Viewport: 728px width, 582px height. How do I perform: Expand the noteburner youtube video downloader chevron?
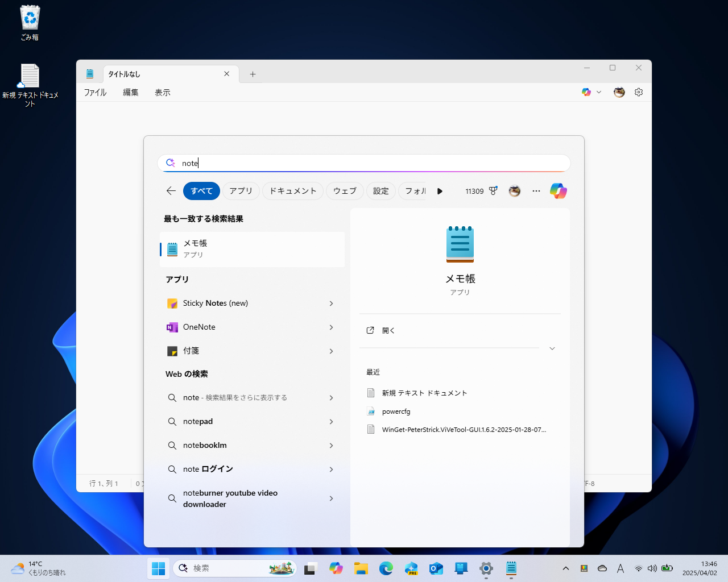pos(331,498)
